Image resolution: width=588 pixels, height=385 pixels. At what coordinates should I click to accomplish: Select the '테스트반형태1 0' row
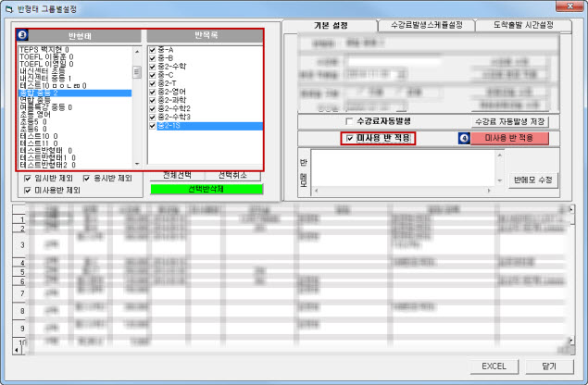(x=75, y=158)
